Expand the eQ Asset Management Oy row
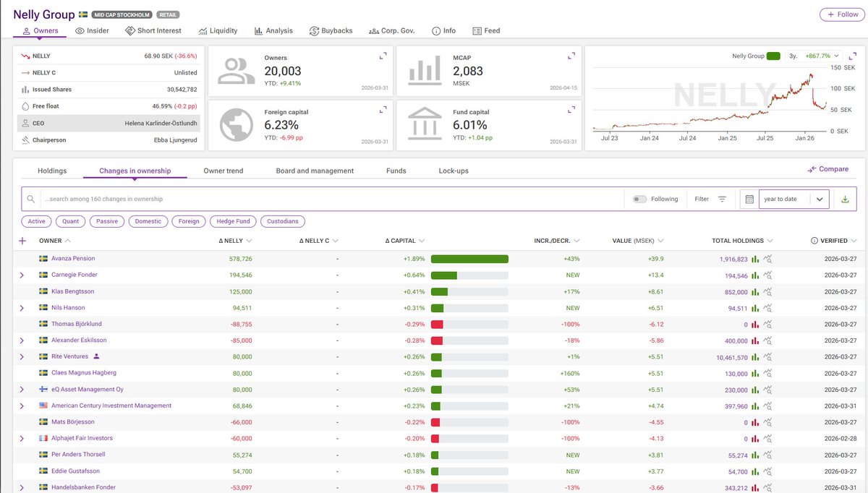 tap(22, 390)
